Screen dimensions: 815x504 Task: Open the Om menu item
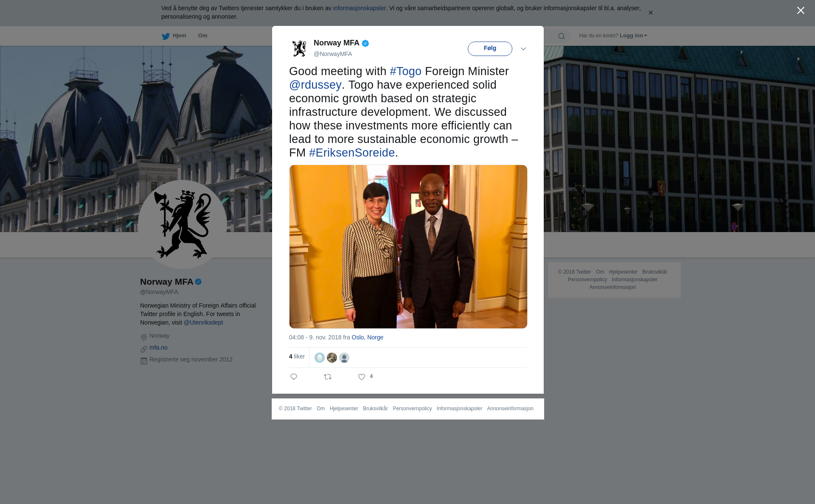click(x=202, y=36)
